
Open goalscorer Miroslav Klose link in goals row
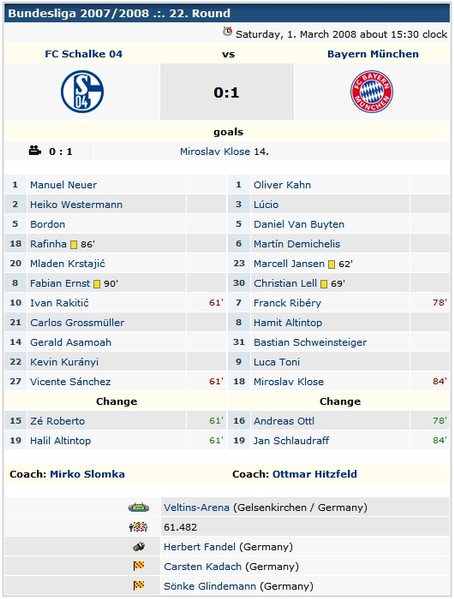coord(215,152)
